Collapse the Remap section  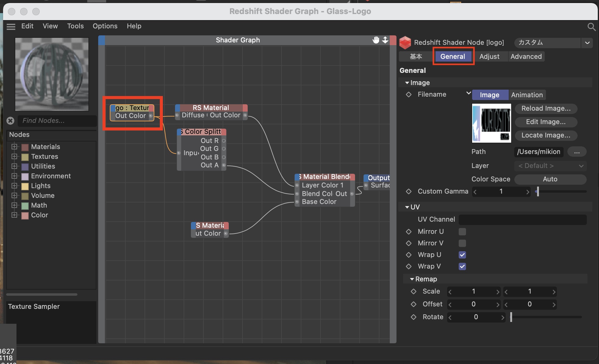tap(412, 279)
